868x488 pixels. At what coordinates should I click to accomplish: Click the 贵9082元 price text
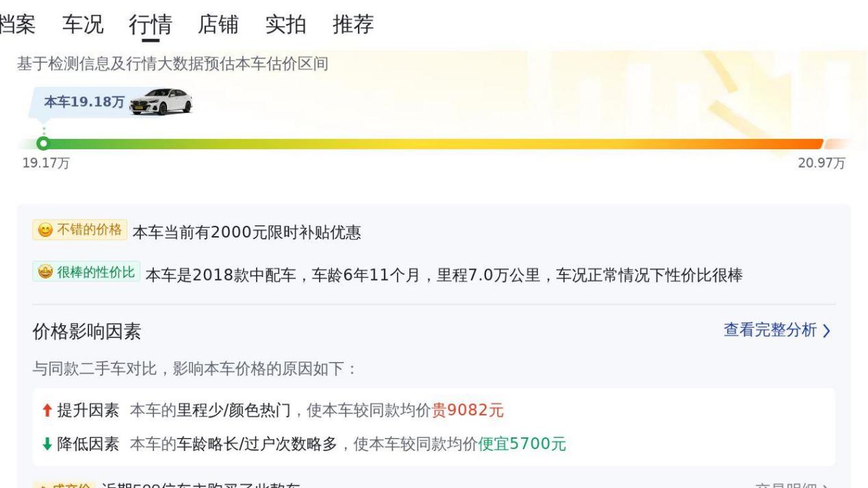468,411
